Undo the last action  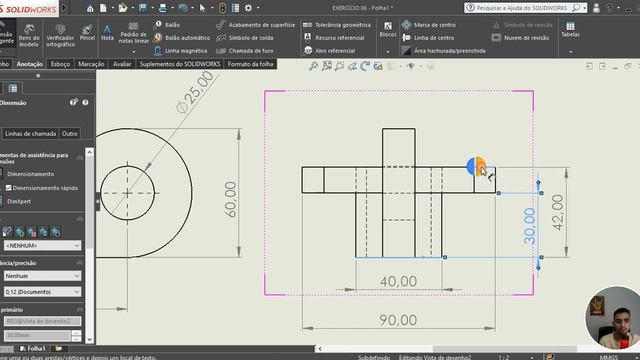point(183,8)
